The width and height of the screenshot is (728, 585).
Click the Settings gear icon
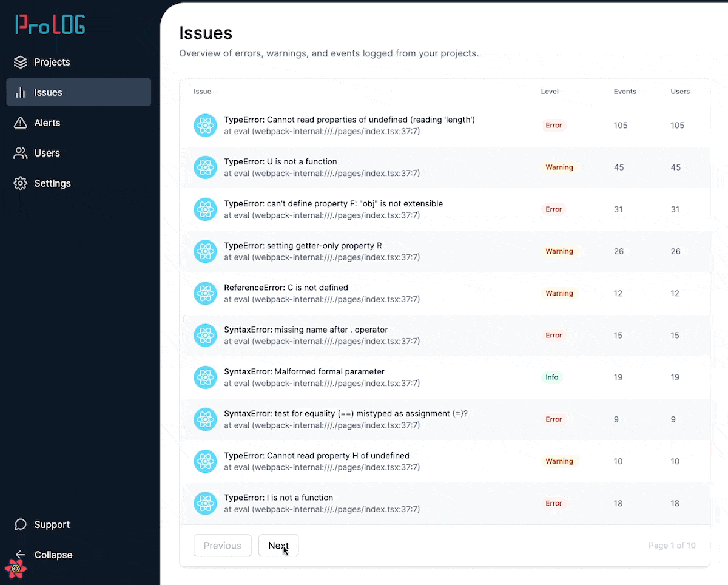pyautogui.click(x=21, y=183)
